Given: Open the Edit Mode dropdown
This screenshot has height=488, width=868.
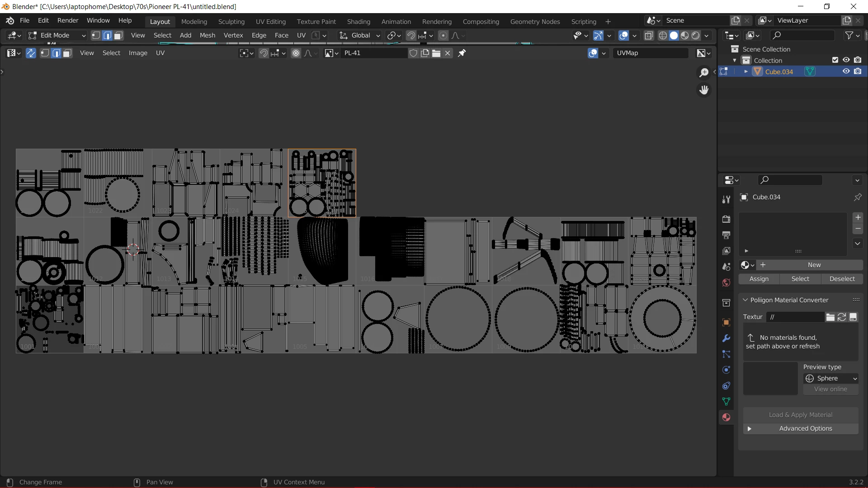Looking at the screenshot, I should click(57, 35).
